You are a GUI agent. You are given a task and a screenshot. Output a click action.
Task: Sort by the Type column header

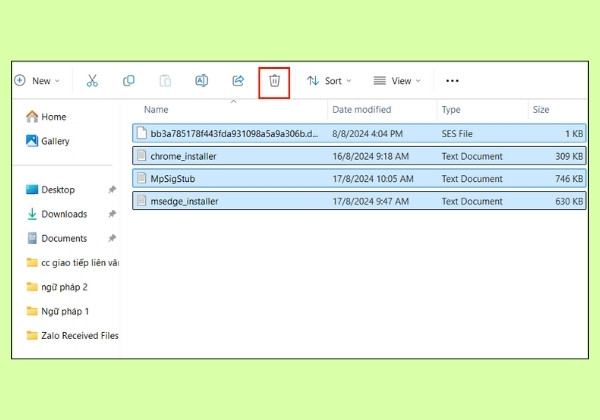[x=451, y=110]
